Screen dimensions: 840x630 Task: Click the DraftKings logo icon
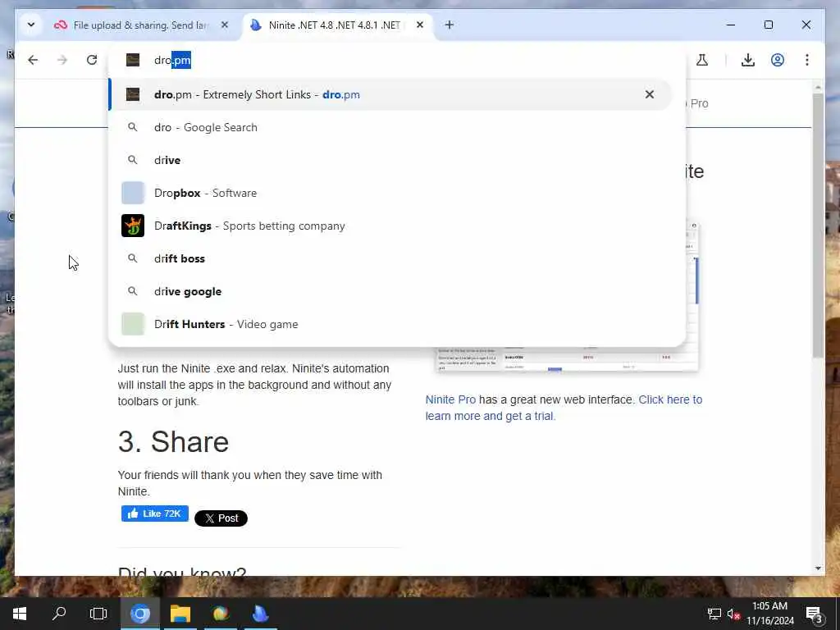[133, 226]
